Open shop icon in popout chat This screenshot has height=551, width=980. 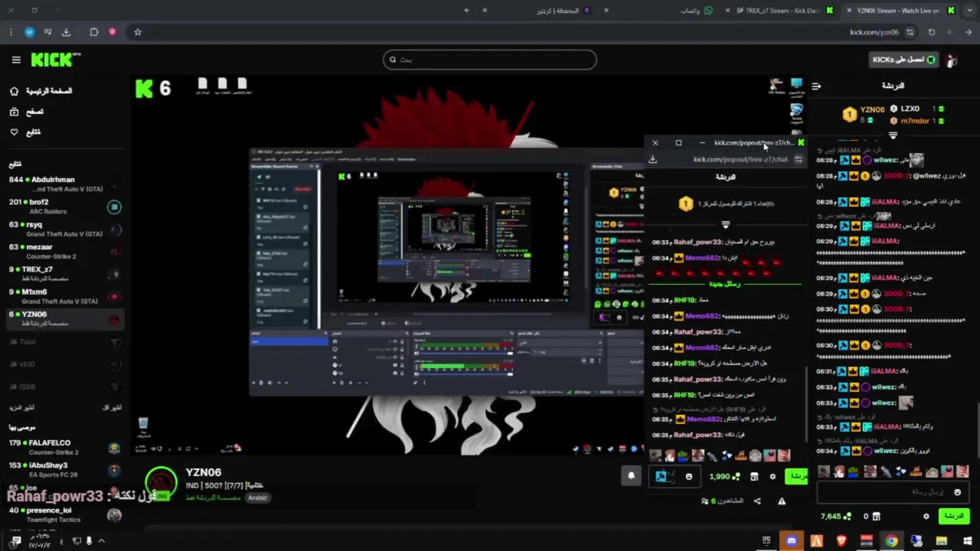coord(754,477)
